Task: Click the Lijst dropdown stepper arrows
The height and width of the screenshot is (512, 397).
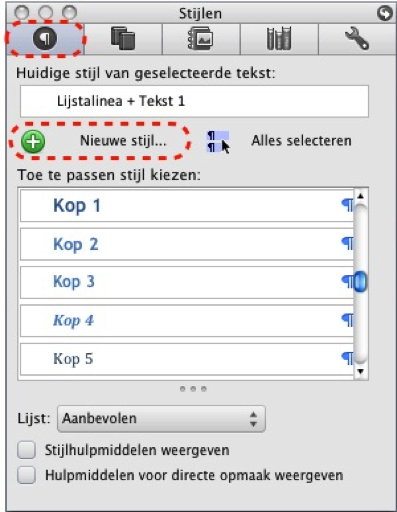Action: pos(253,419)
